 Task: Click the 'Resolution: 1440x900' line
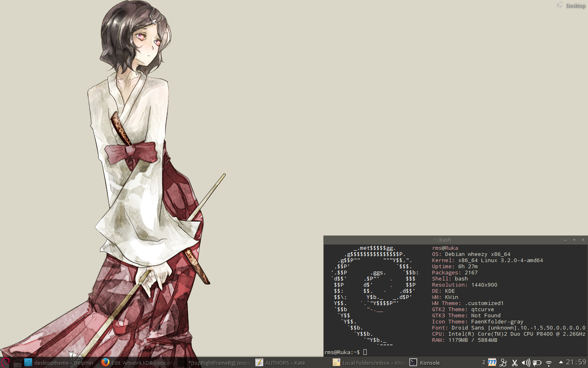(x=465, y=285)
